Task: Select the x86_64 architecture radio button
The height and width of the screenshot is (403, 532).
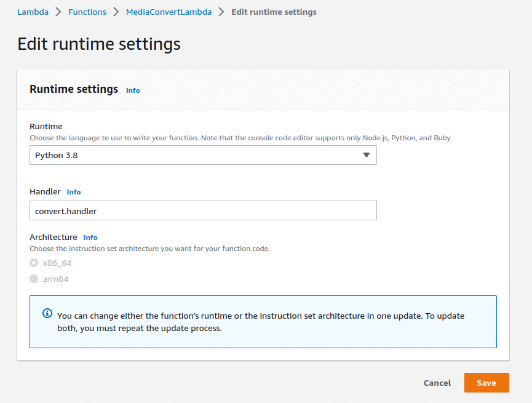Action: 34,263
